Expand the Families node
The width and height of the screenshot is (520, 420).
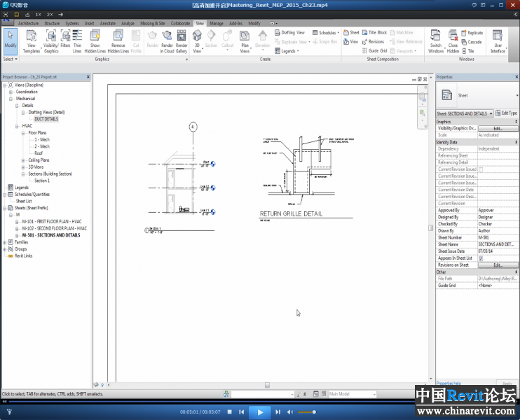[x=5, y=242]
